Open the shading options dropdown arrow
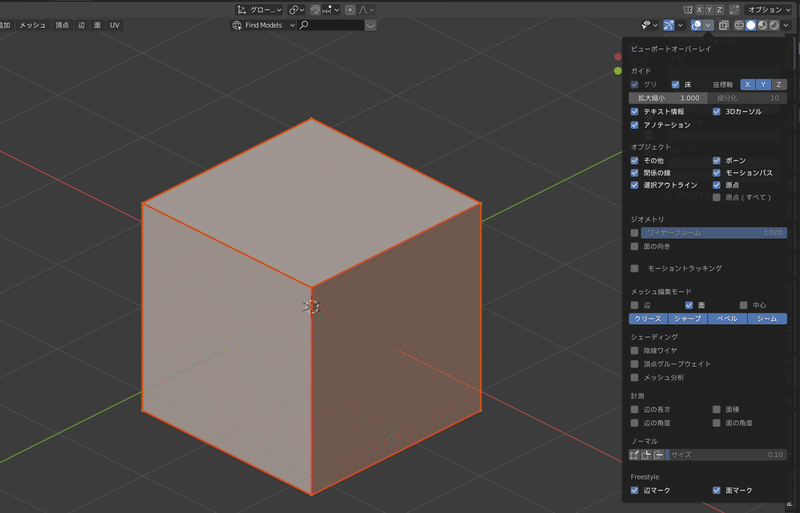This screenshot has height=513, width=800. click(x=786, y=25)
